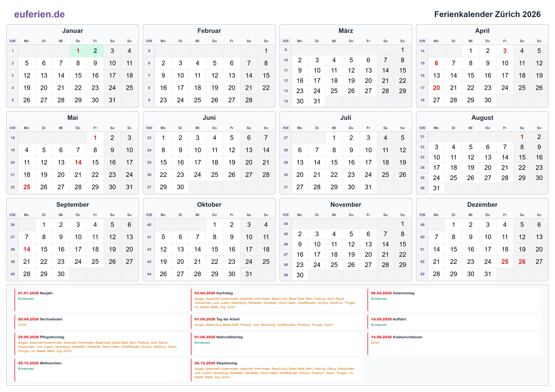555x392 pixels.
Task: Open the 01.08.2026 Nationalfeiertag legend entry
Action: point(277,344)
